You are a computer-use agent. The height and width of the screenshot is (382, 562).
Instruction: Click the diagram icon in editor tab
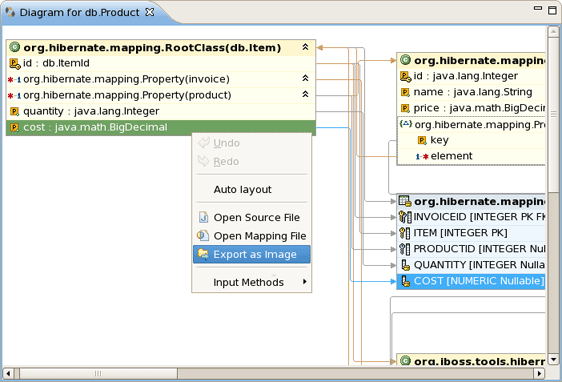click(10, 12)
